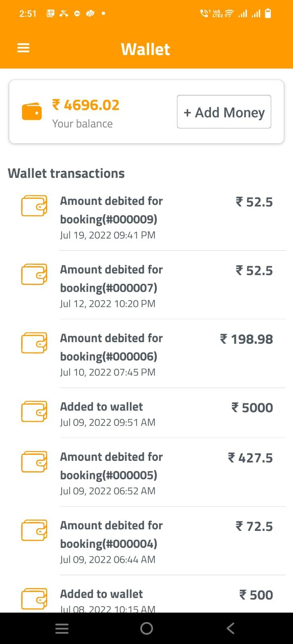Tap the Wallet title in header
293x644 pixels.
point(145,49)
